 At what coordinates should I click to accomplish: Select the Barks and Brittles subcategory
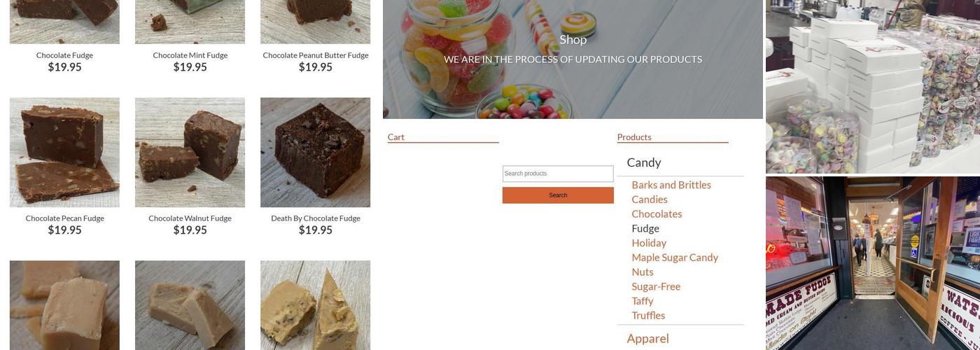coord(671,185)
